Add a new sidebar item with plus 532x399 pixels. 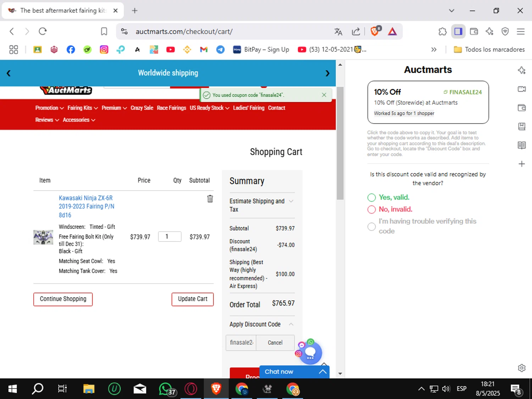[521, 164]
